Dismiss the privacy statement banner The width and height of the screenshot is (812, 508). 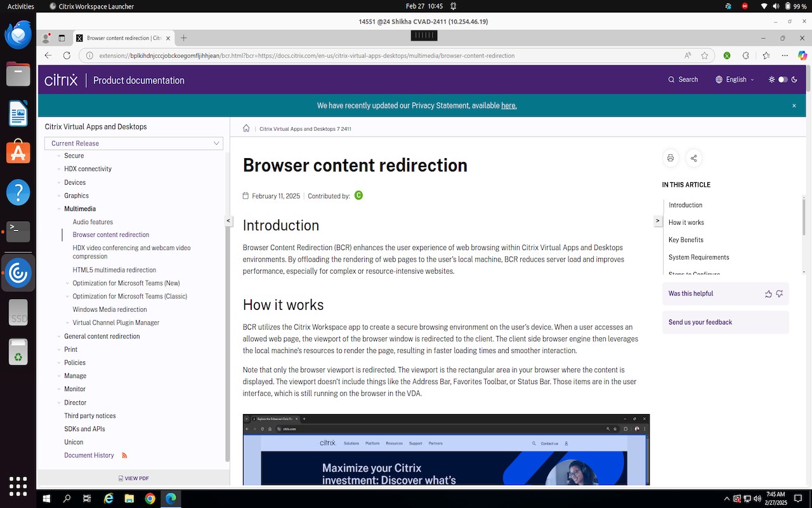coord(794,105)
